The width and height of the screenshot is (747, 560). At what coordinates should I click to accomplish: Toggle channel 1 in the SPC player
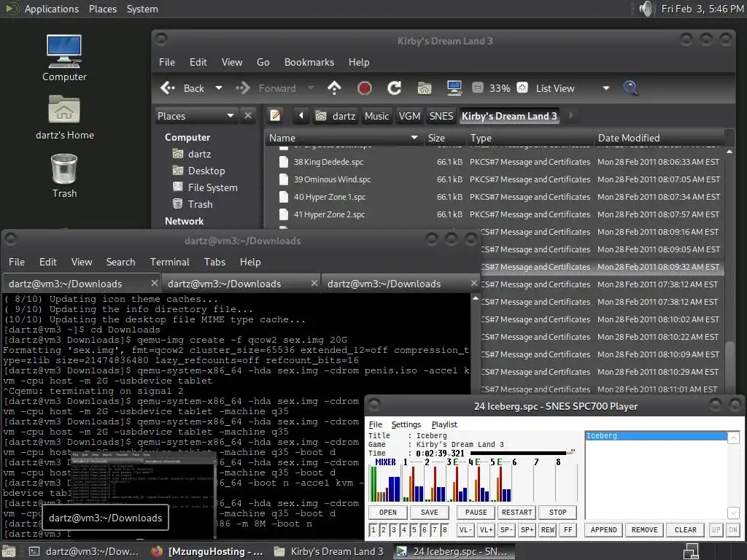(373, 529)
